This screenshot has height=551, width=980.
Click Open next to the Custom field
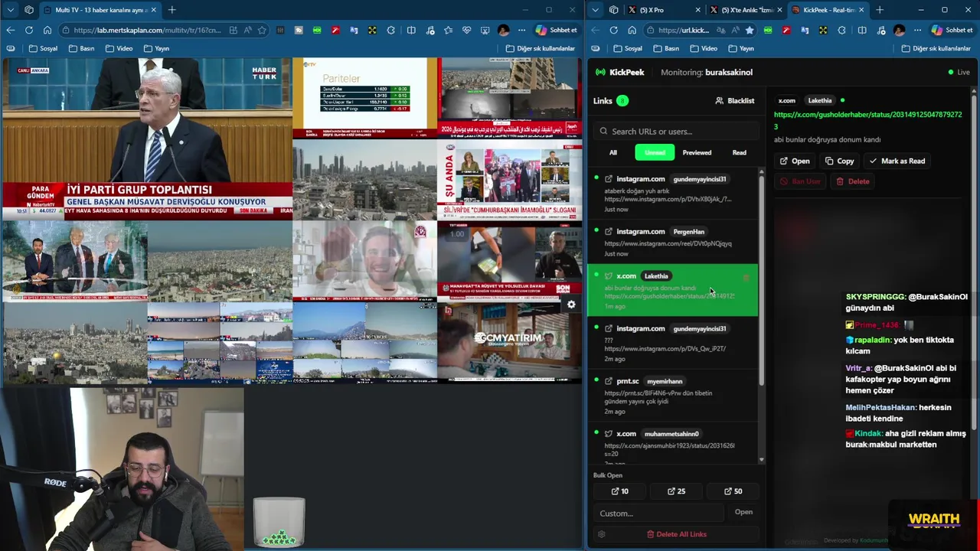click(x=743, y=512)
